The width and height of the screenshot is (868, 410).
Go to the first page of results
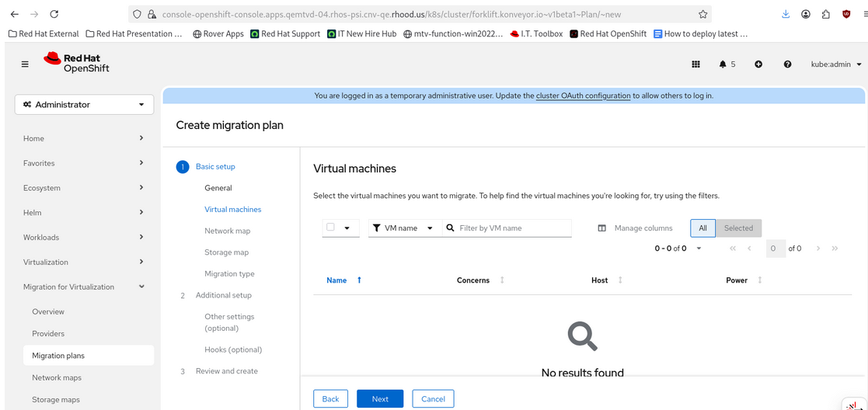(733, 248)
